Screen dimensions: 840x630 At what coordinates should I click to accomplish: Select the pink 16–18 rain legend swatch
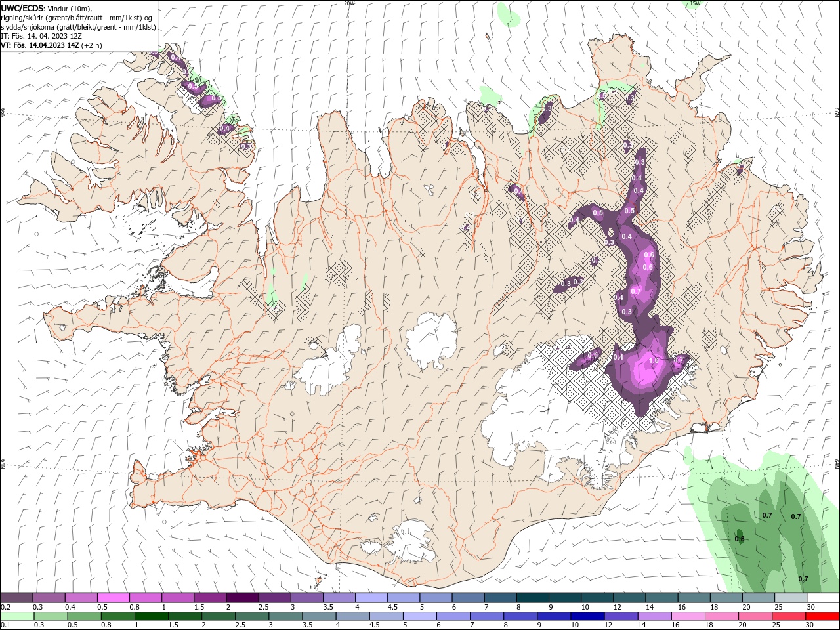(687, 616)
